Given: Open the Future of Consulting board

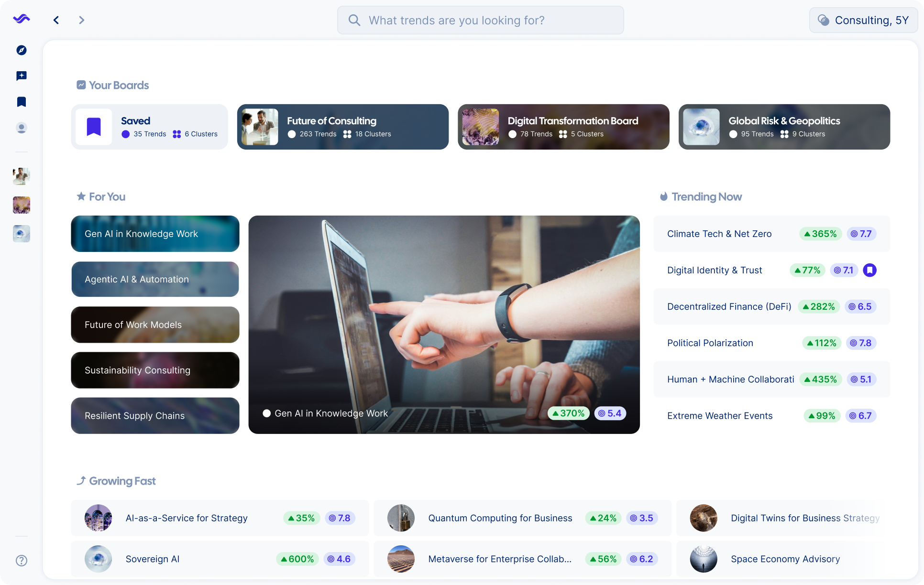Looking at the screenshot, I should (x=342, y=127).
